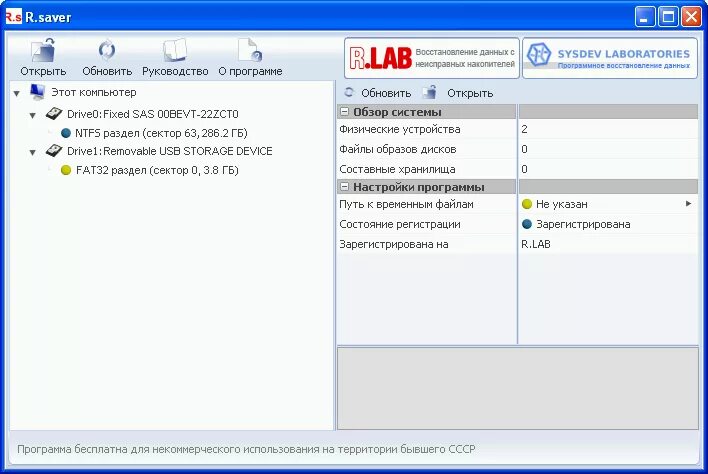The image size is (708, 474).
Task: Click the Физические устройства row label
Action: 400,130
